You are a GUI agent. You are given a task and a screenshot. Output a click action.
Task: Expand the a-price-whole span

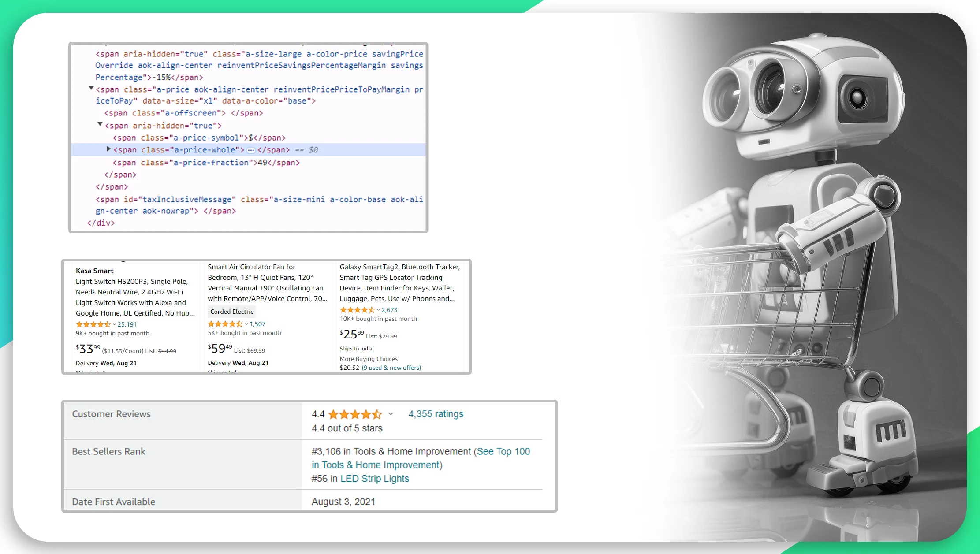(109, 150)
